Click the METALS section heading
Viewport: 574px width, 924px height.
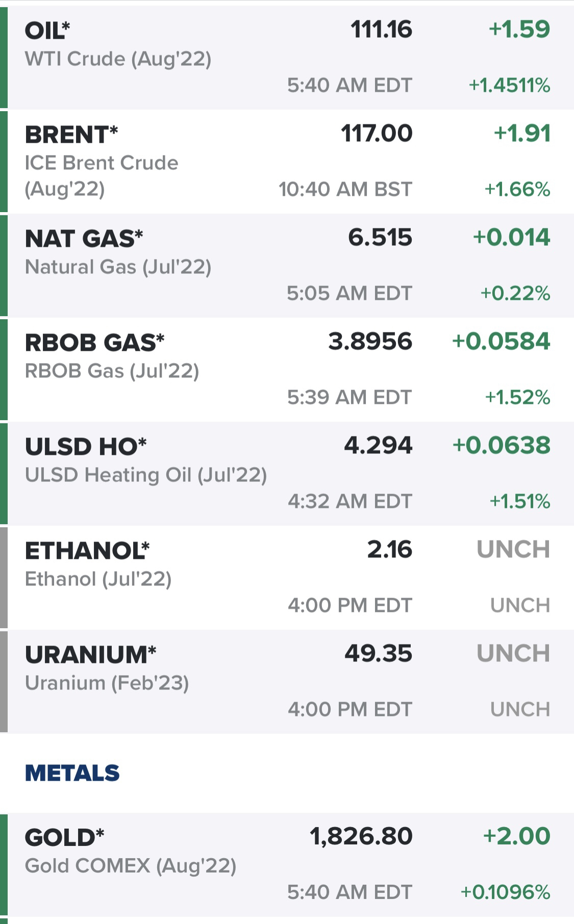tap(72, 773)
